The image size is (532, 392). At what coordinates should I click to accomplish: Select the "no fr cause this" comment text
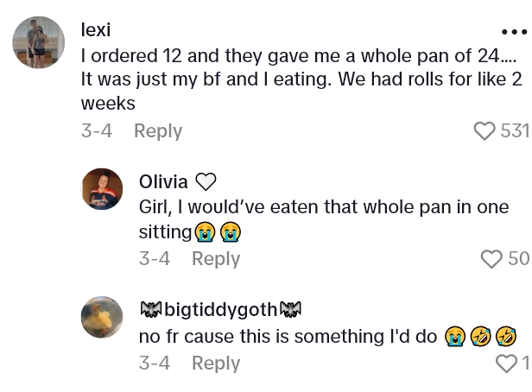pos(288,337)
